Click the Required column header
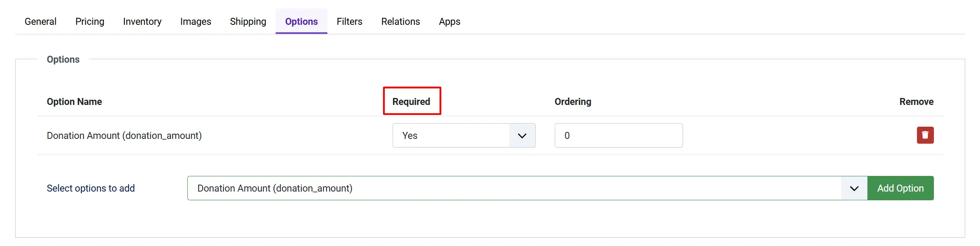 pos(411,101)
